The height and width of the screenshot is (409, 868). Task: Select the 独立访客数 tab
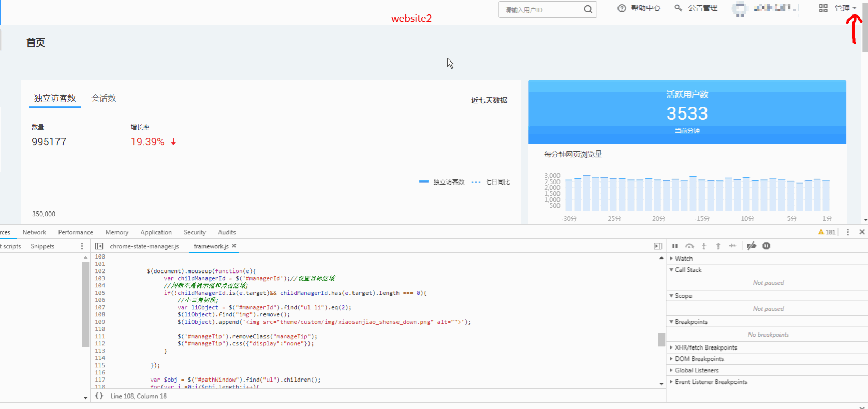point(55,98)
